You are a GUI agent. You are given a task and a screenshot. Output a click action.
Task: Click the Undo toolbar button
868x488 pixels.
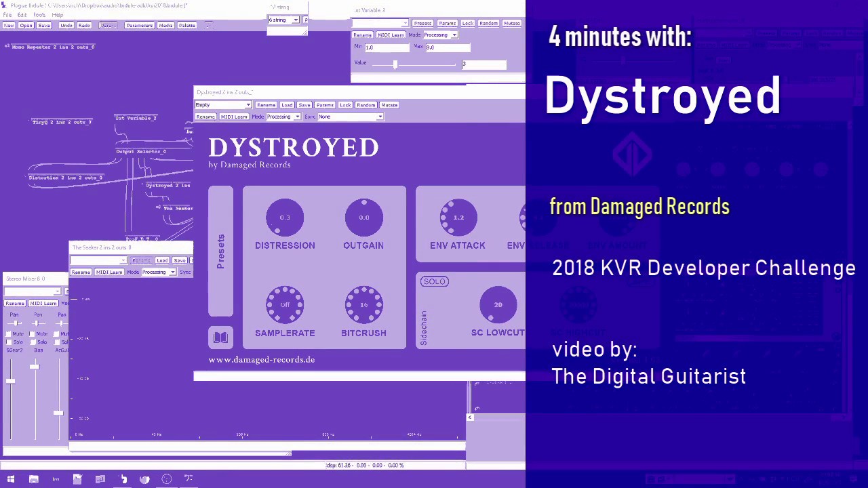tap(66, 25)
